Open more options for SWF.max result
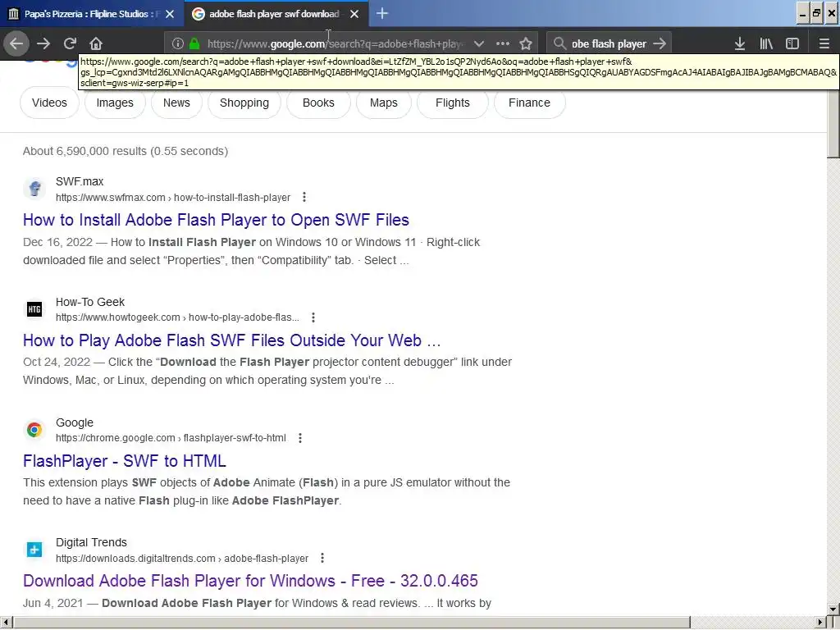The width and height of the screenshot is (840, 630). tap(304, 197)
